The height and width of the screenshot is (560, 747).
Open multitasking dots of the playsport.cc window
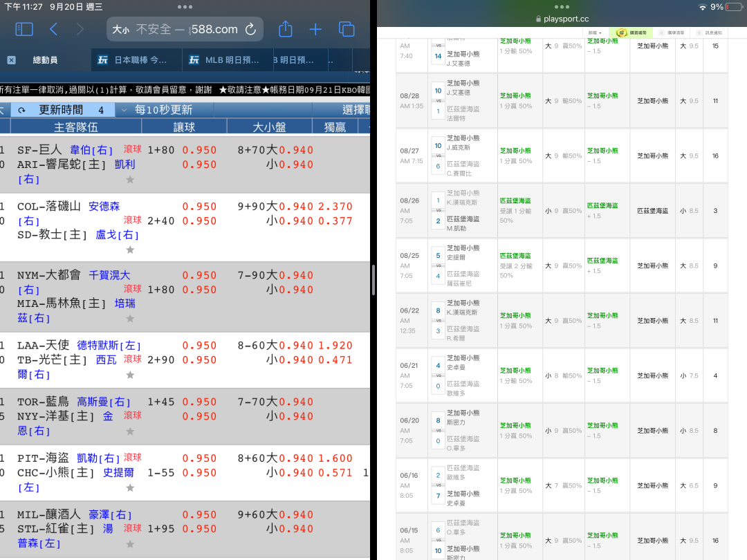tap(562, 7)
